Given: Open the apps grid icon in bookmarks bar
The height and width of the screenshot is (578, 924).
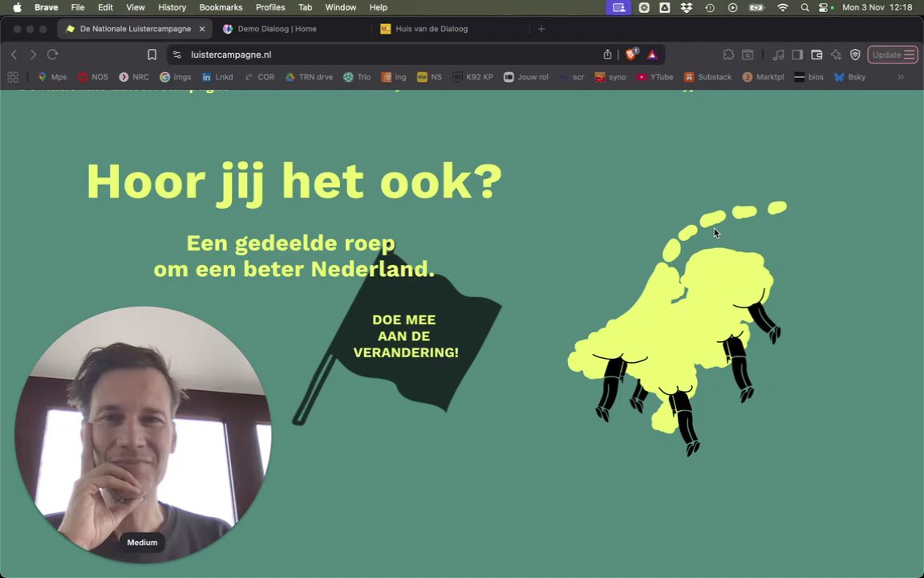Looking at the screenshot, I should [13, 77].
